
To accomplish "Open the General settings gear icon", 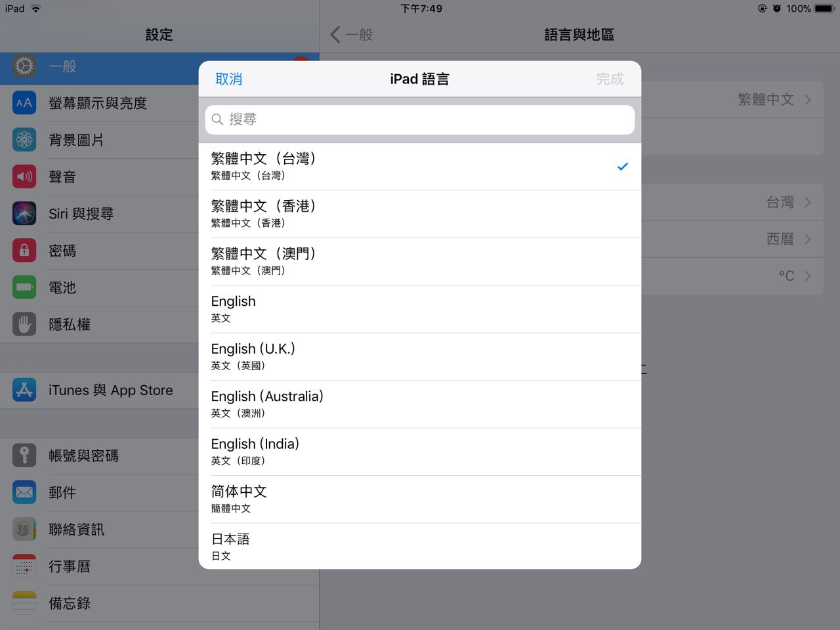I will [x=24, y=66].
